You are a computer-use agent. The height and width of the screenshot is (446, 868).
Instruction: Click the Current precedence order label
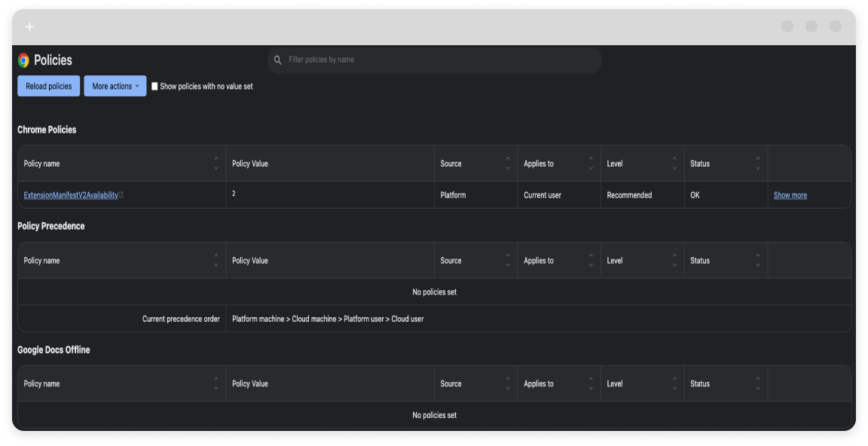point(181,319)
